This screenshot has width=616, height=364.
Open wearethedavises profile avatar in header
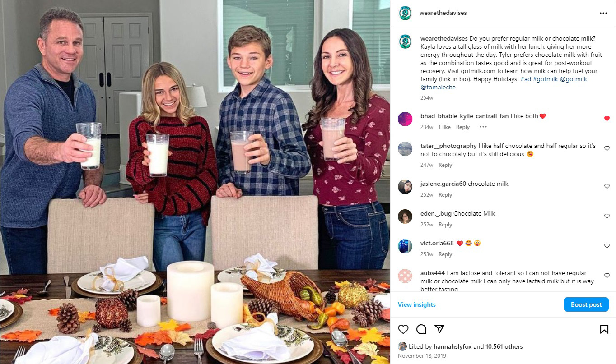pos(405,13)
